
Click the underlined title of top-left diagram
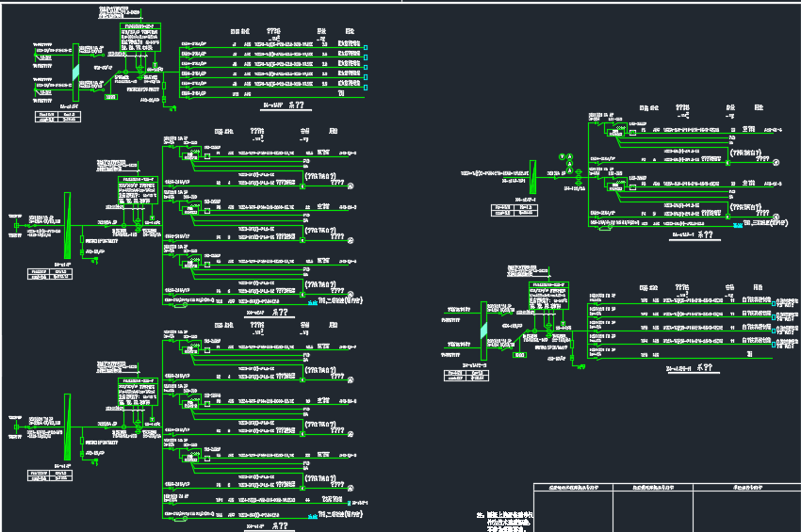(x=273, y=107)
